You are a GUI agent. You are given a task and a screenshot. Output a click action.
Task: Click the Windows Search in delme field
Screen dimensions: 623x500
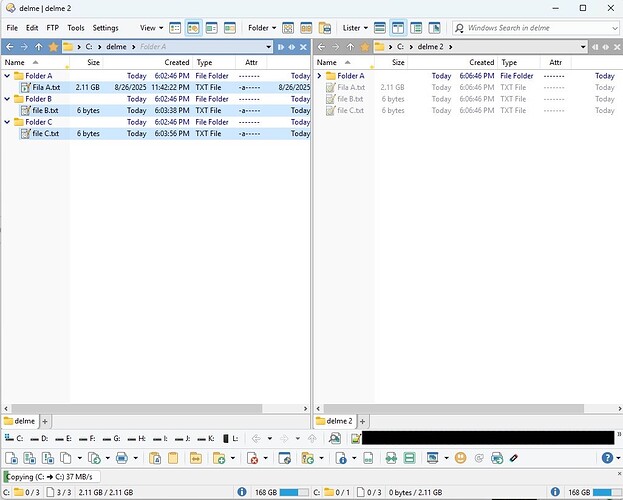[536, 28]
